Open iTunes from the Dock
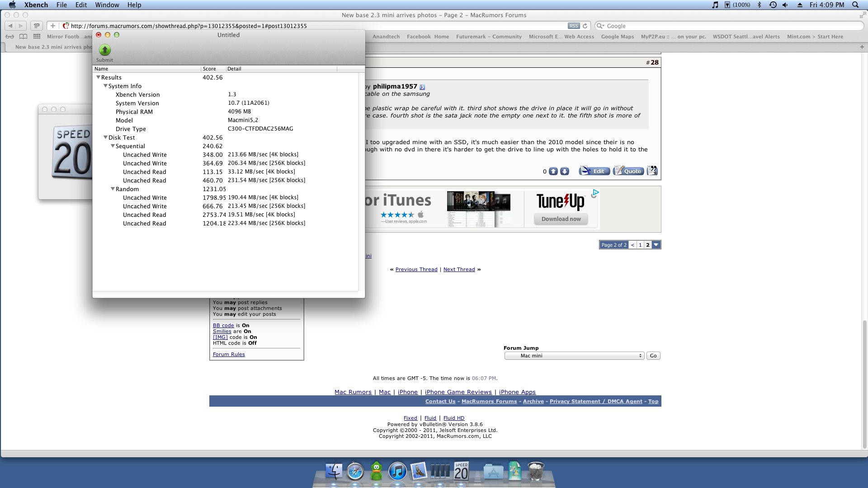The height and width of the screenshot is (488, 868). [397, 471]
